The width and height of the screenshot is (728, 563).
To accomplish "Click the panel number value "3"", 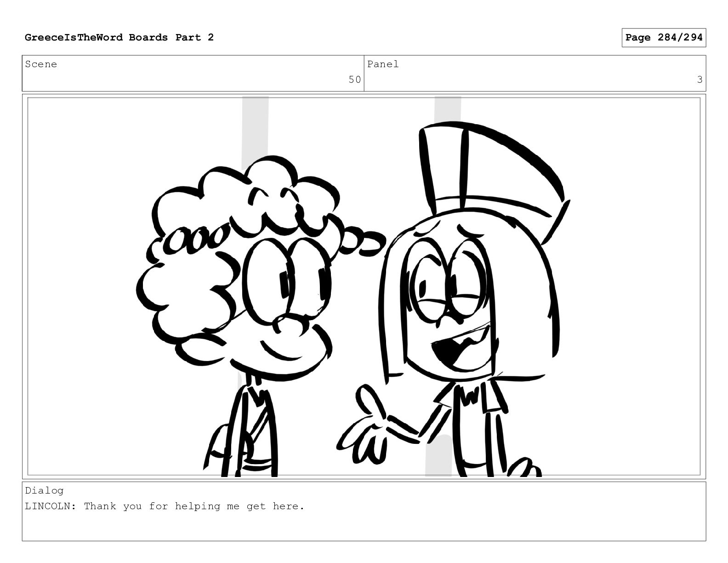I will tap(700, 80).
